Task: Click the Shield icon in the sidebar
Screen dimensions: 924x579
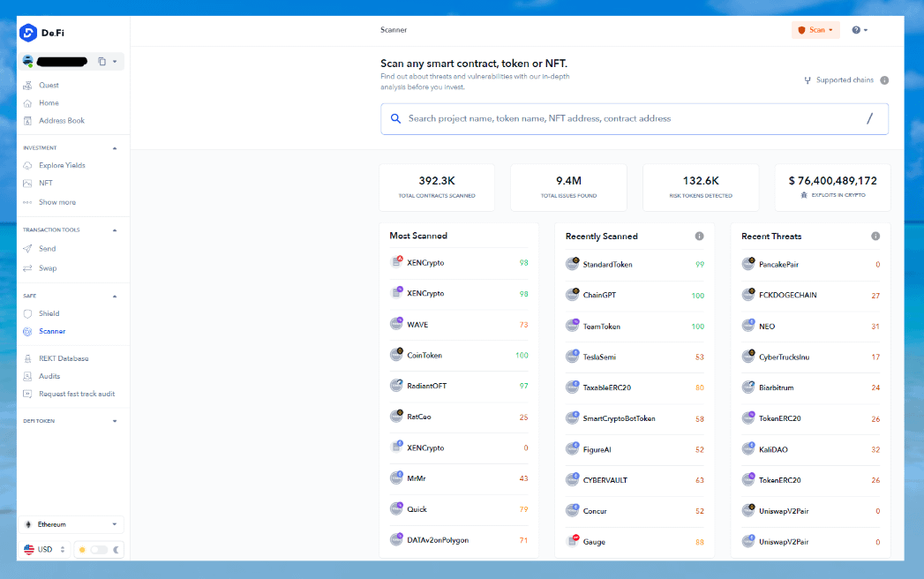Action: point(28,313)
